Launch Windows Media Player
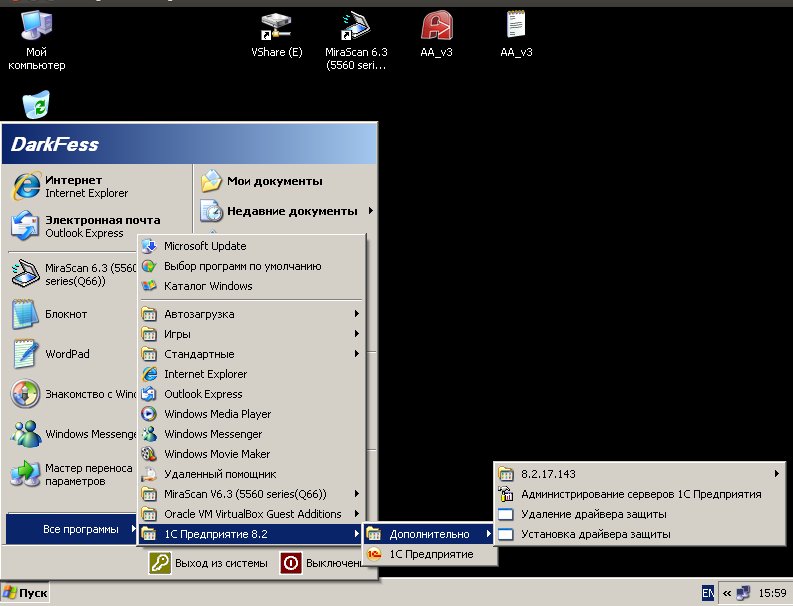This screenshot has width=793, height=606. point(251,414)
